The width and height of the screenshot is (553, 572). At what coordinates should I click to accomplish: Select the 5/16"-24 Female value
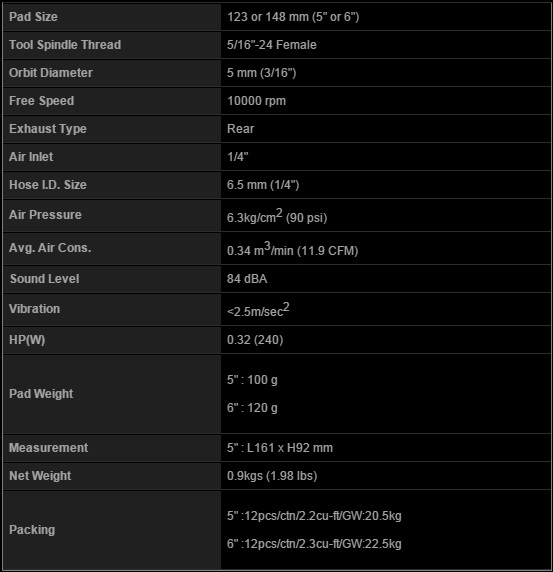[x=271, y=45]
